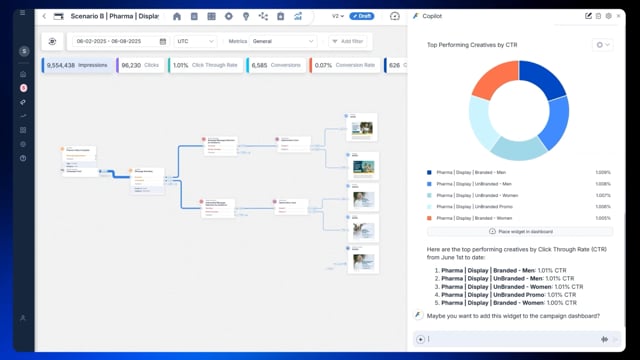Open the V2 version dropdown
The width and height of the screenshot is (640, 360).
pos(338,16)
